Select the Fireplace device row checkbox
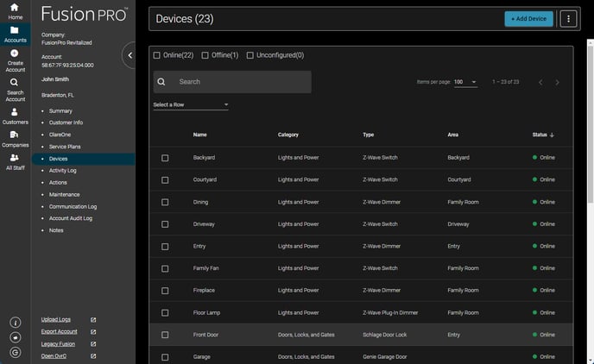 coord(165,291)
